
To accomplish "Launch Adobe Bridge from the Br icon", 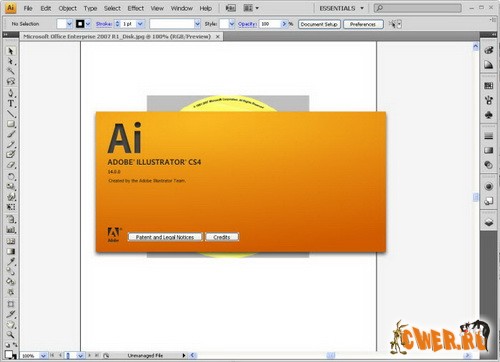I will click(x=231, y=8).
